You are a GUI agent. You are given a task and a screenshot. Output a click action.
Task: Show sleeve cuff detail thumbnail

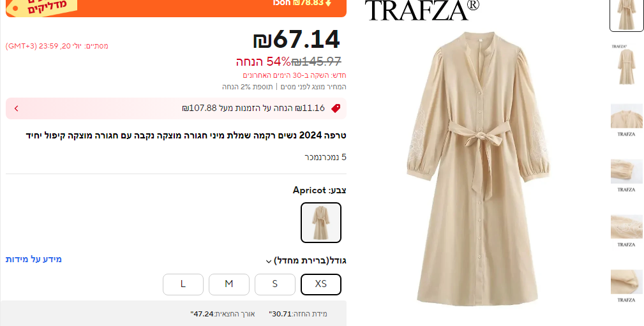click(x=626, y=175)
